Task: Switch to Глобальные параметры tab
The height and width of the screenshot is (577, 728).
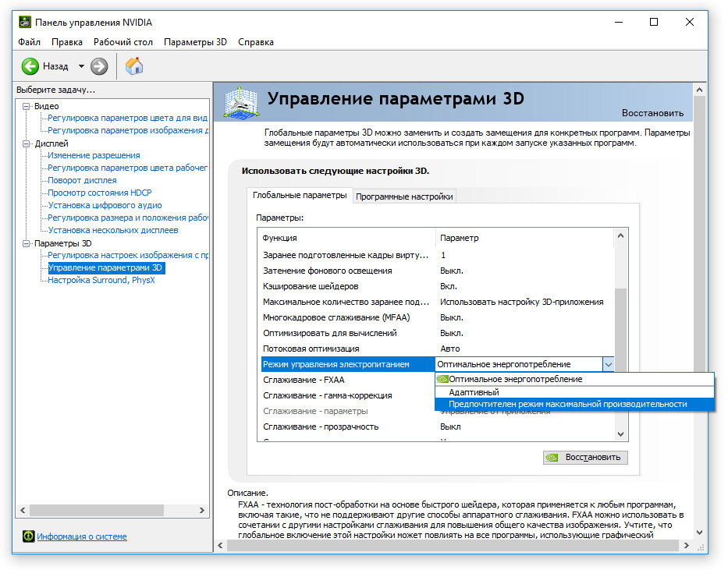Action: point(300,195)
